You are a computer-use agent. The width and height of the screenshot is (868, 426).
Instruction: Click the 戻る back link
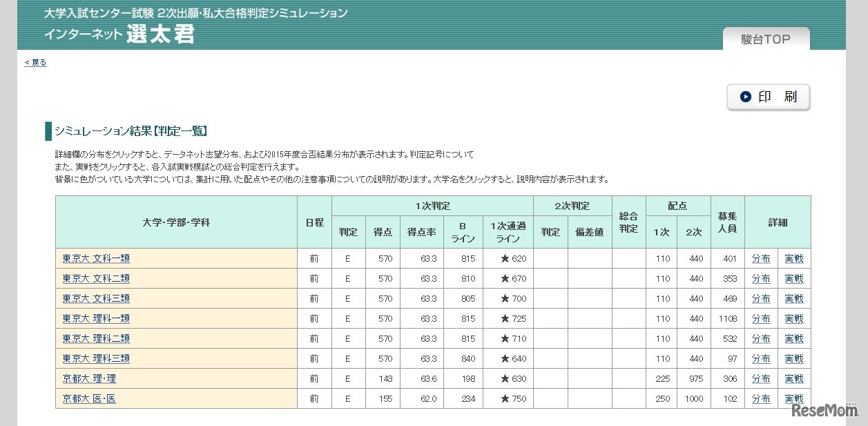pos(35,63)
